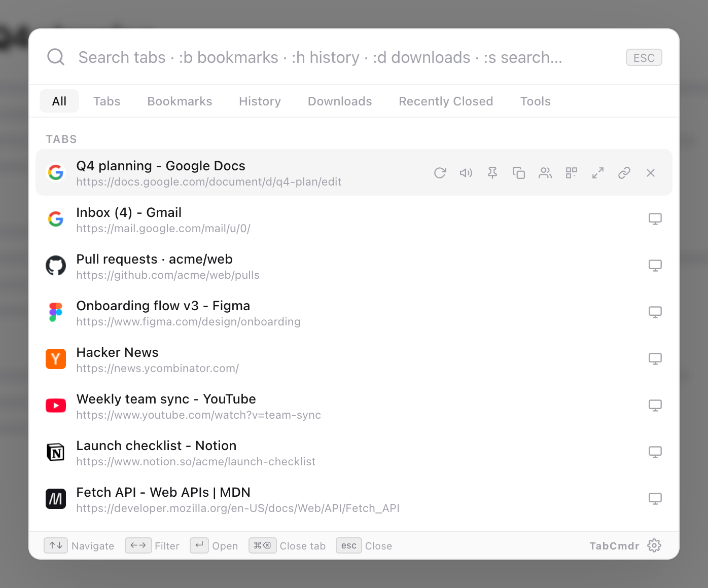Click the Open shortcut hint in footer
The height and width of the screenshot is (588, 708).
tap(214, 545)
